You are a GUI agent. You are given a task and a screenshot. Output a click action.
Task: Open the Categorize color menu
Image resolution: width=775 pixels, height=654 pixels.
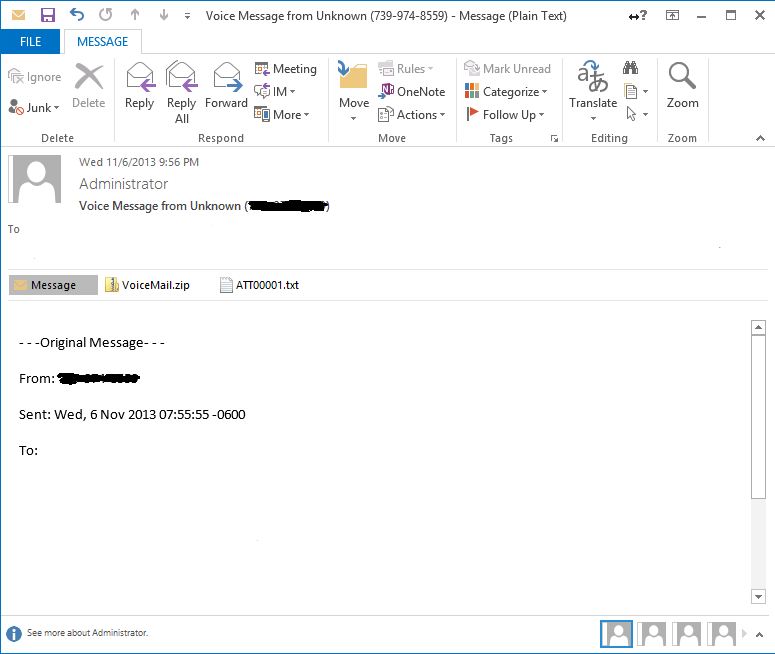pos(506,91)
